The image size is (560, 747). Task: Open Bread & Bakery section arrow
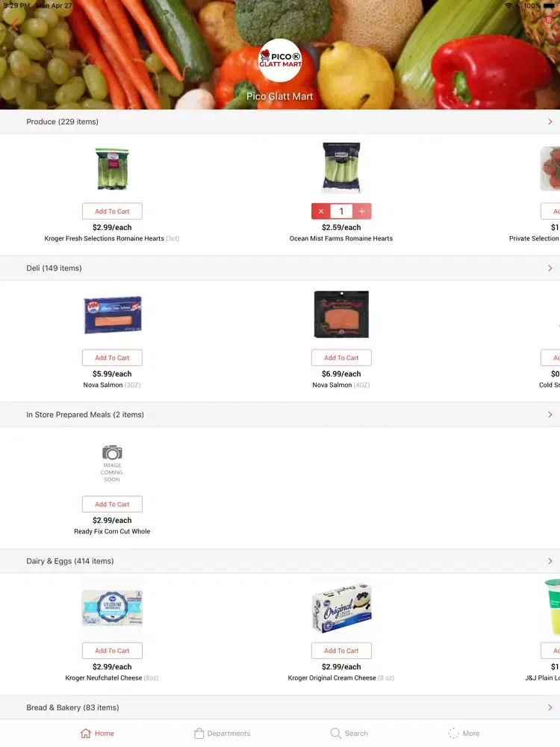pyautogui.click(x=550, y=707)
